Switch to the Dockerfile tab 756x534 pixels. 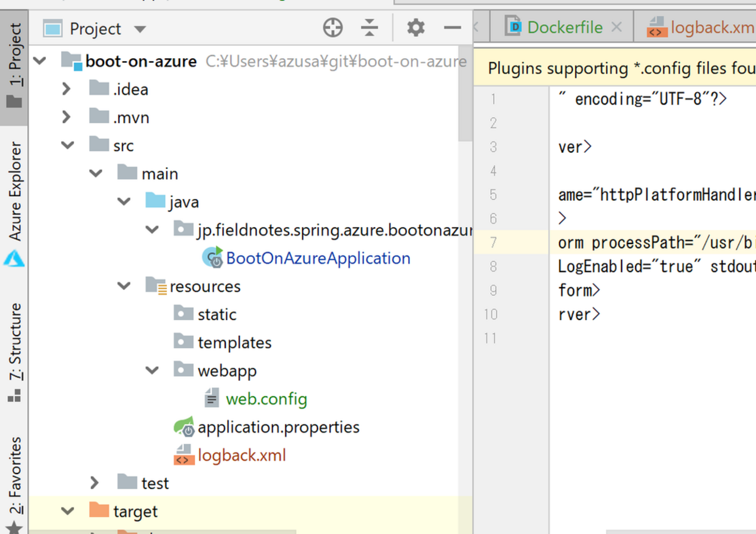(564, 27)
